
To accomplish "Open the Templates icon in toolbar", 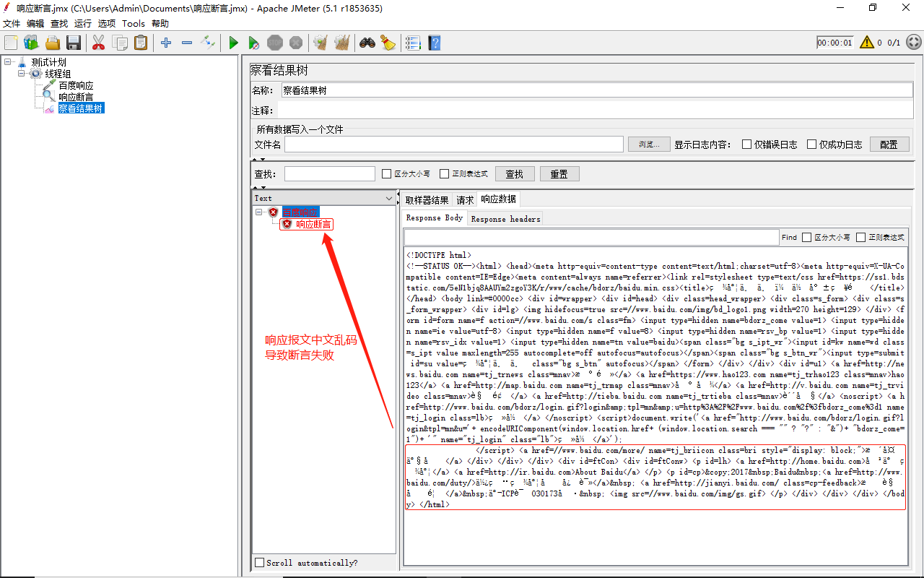I will click(31, 43).
